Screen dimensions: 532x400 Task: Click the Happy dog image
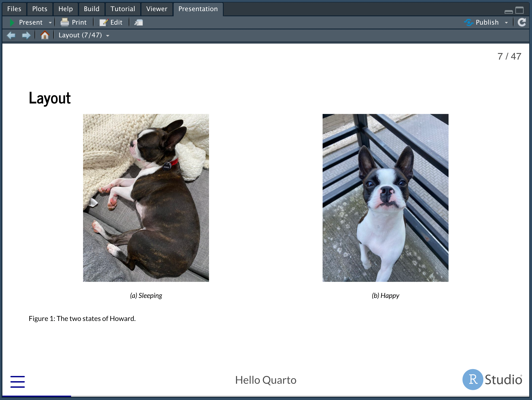(x=385, y=198)
